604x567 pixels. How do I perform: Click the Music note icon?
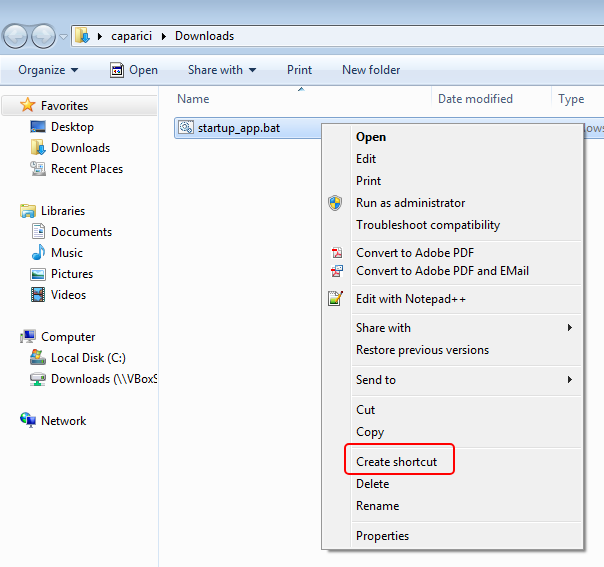coord(38,252)
